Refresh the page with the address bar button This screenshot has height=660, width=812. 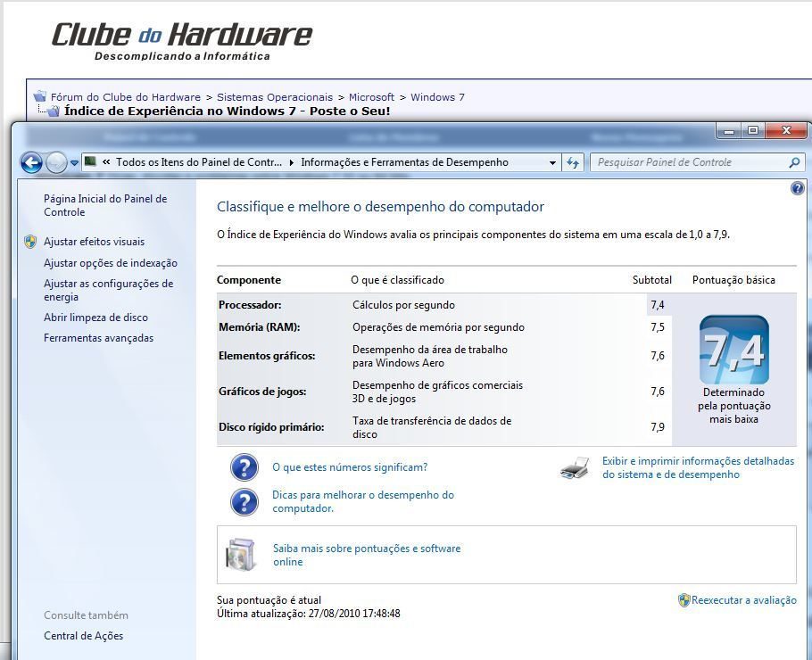[x=572, y=162]
